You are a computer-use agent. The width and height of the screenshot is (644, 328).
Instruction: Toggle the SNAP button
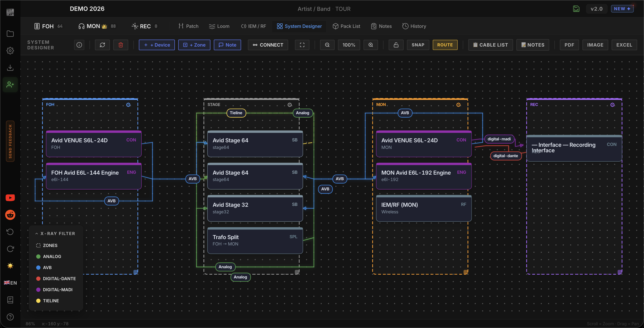tap(418, 45)
